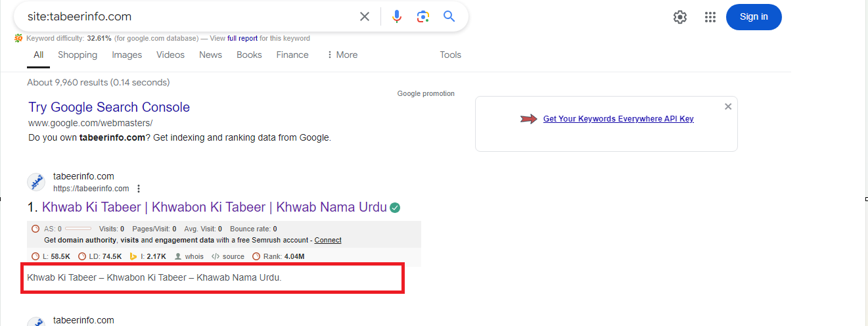Click the Sign in button
The image size is (868, 326).
coord(754,17)
